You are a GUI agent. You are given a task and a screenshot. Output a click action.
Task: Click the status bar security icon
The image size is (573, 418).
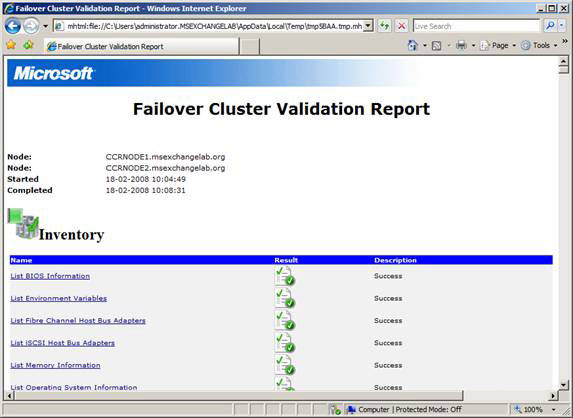[335, 409]
